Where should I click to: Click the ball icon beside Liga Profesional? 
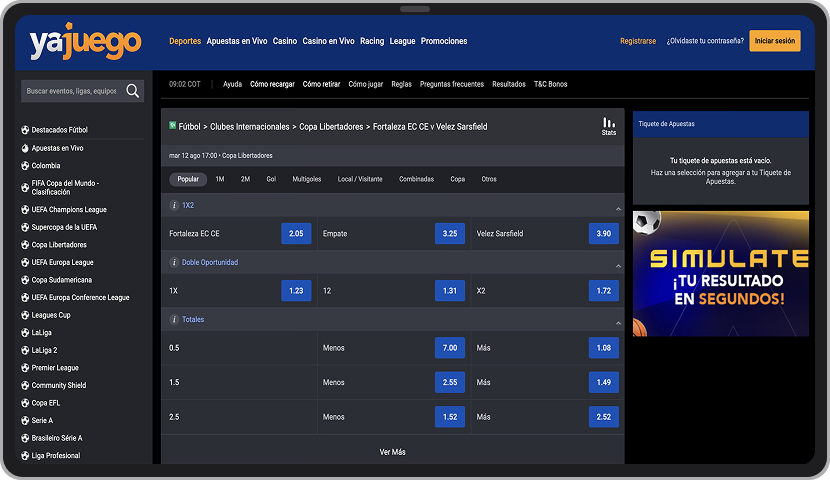click(25, 456)
